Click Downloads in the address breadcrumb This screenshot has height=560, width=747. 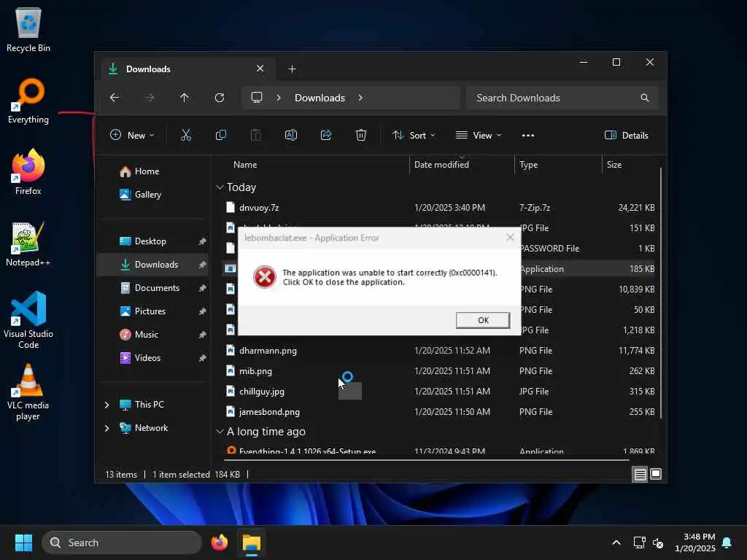tap(320, 98)
